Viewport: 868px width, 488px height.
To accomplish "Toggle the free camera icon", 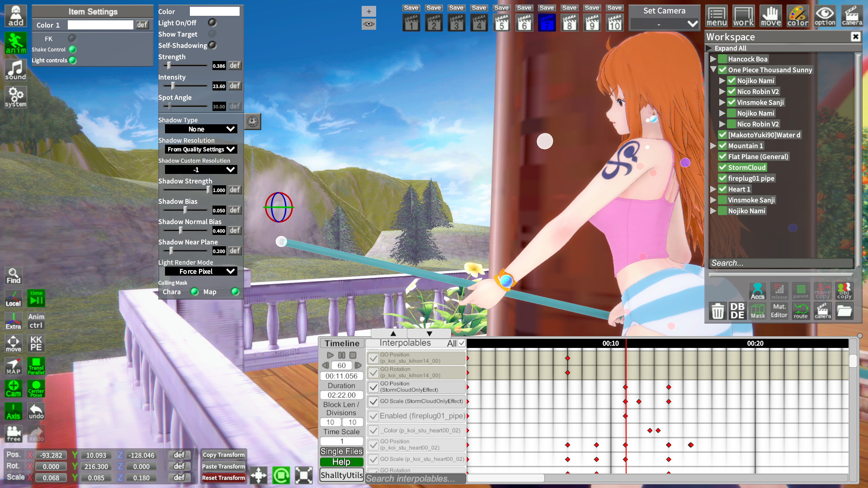I will point(14,434).
